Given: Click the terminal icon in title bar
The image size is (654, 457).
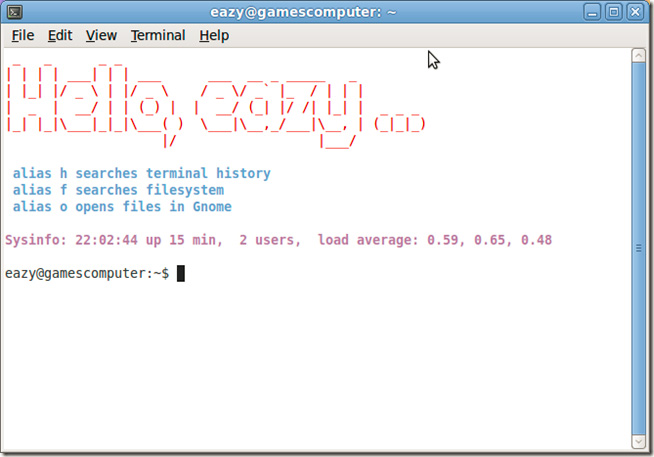Looking at the screenshot, I should point(15,12).
